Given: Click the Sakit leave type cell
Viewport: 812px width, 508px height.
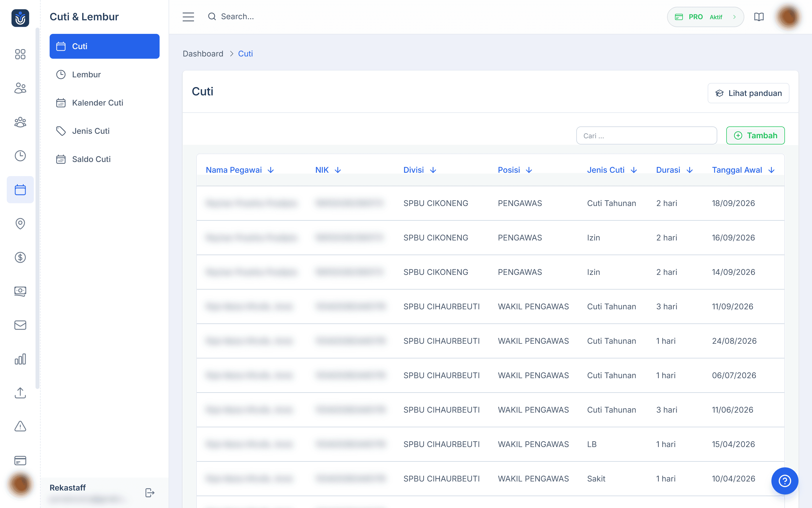Looking at the screenshot, I should 596,479.
